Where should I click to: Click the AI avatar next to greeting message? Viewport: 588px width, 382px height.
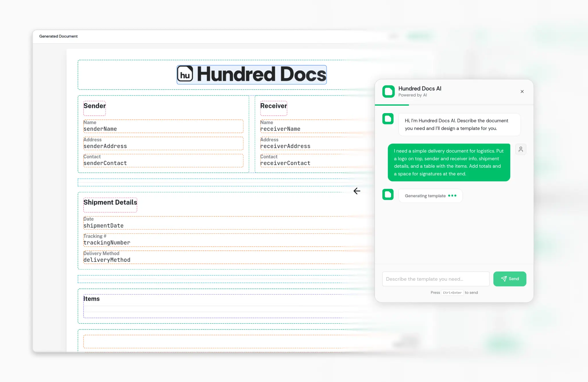click(x=388, y=119)
